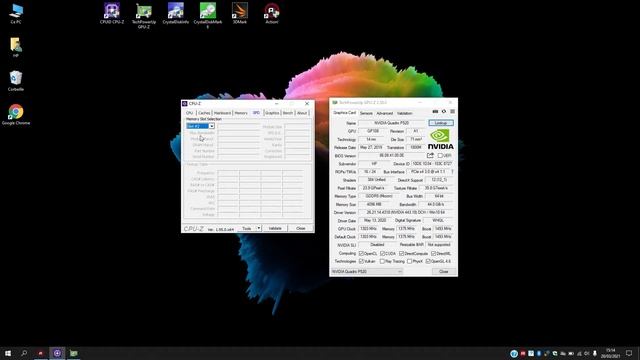Click GPU-Z BIOS save/share icon

coord(430,156)
